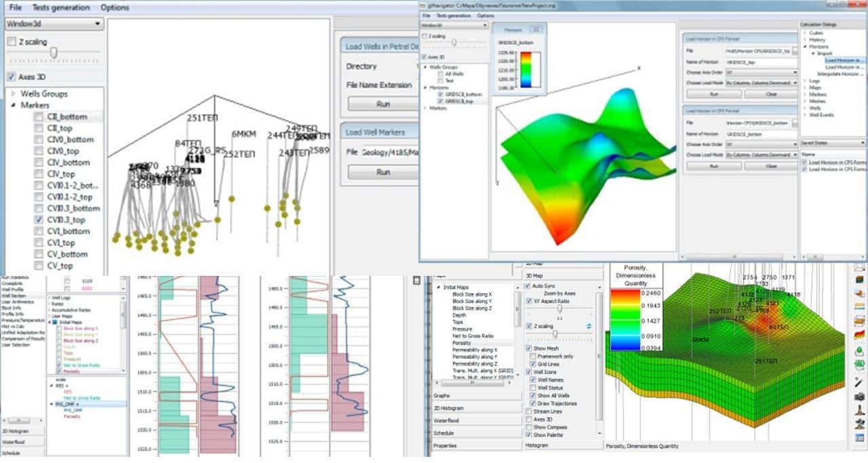The width and height of the screenshot is (868, 463).
Task: Click the dark green cube icon in right toolbar
Action: (860, 279)
